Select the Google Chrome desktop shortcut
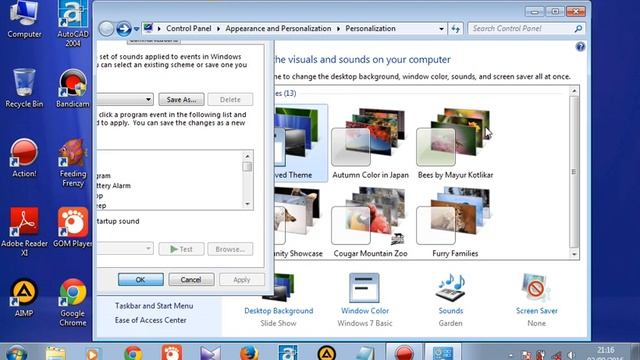640x360 pixels. (73, 302)
